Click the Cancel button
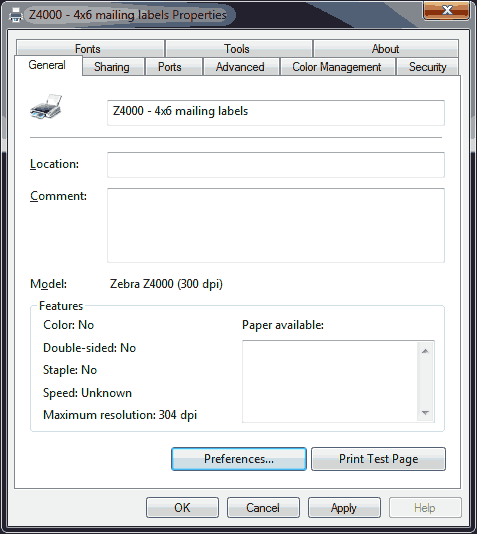477x534 pixels. click(263, 507)
